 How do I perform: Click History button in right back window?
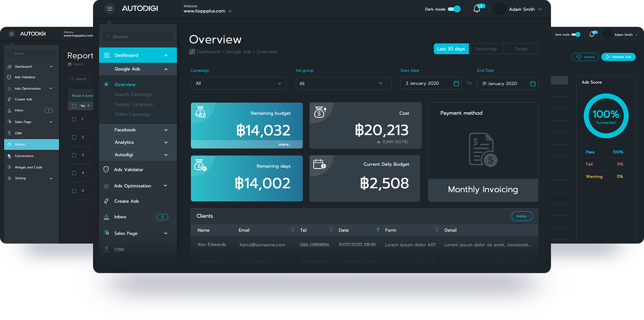pyautogui.click(x=585, y=57)
